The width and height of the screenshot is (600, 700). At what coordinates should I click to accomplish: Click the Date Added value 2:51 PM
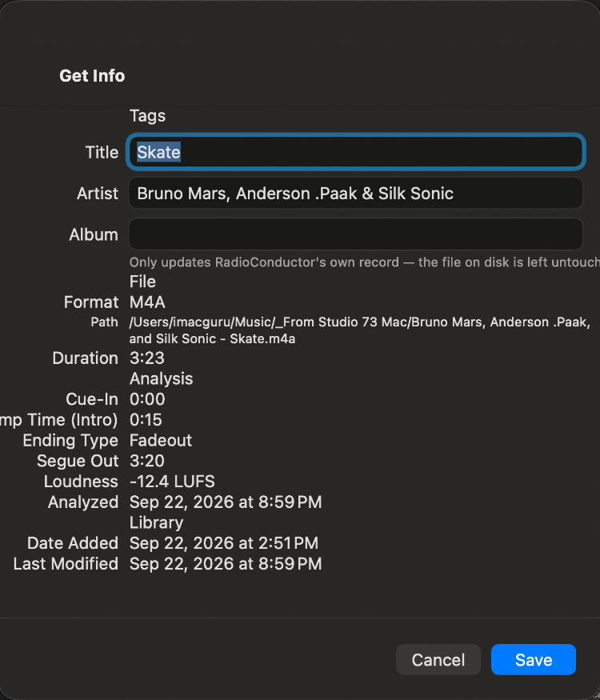224,543
